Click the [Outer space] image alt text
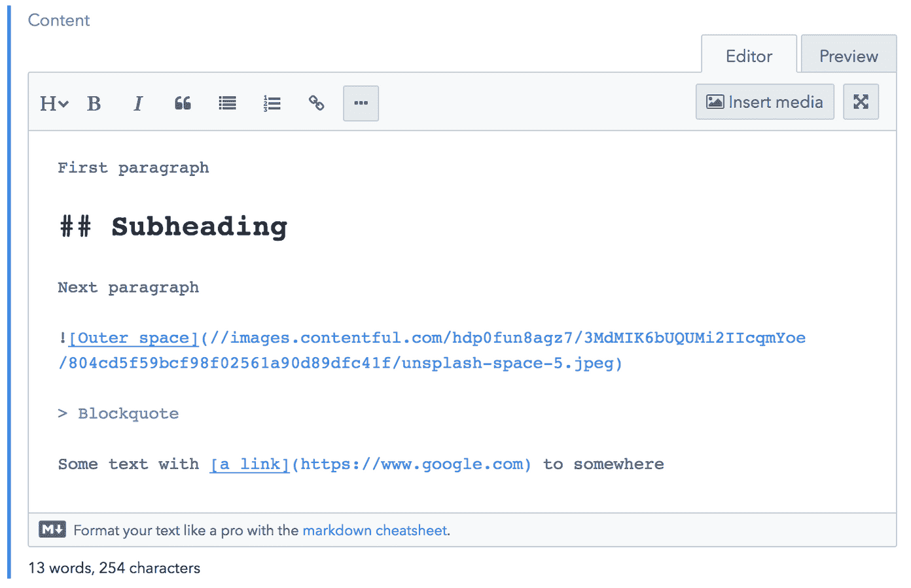 pos(134,338)
